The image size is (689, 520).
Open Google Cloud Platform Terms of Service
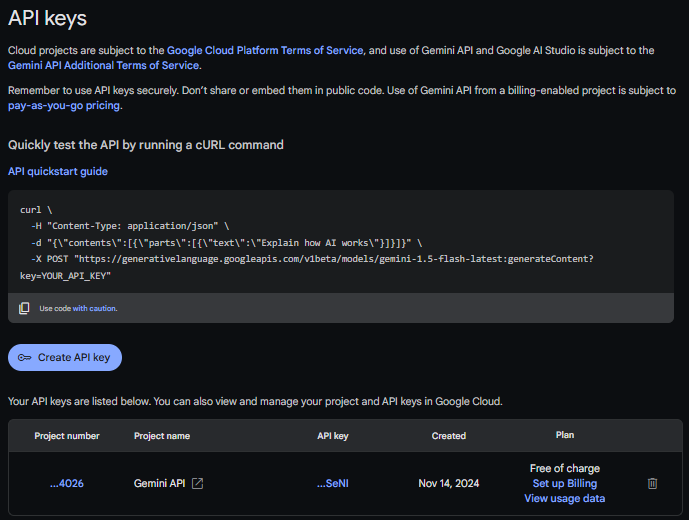click(265, 51)
